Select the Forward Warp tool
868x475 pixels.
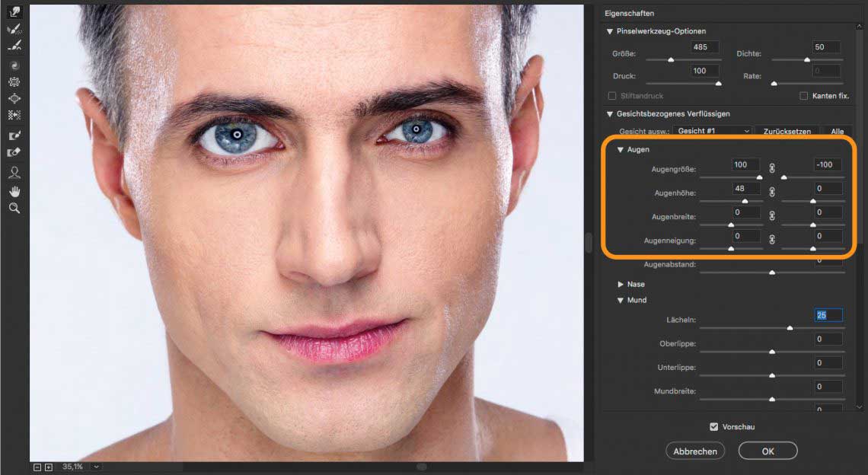[14, 12]
